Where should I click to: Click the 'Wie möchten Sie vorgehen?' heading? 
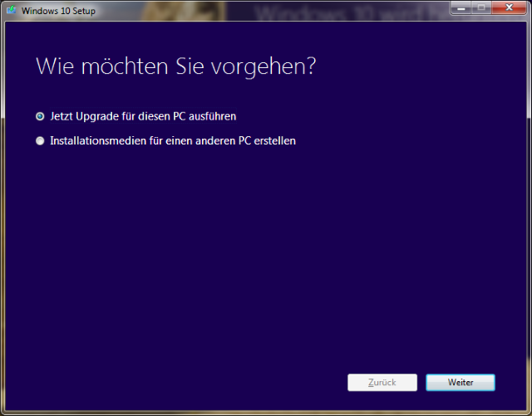(175, 66)
